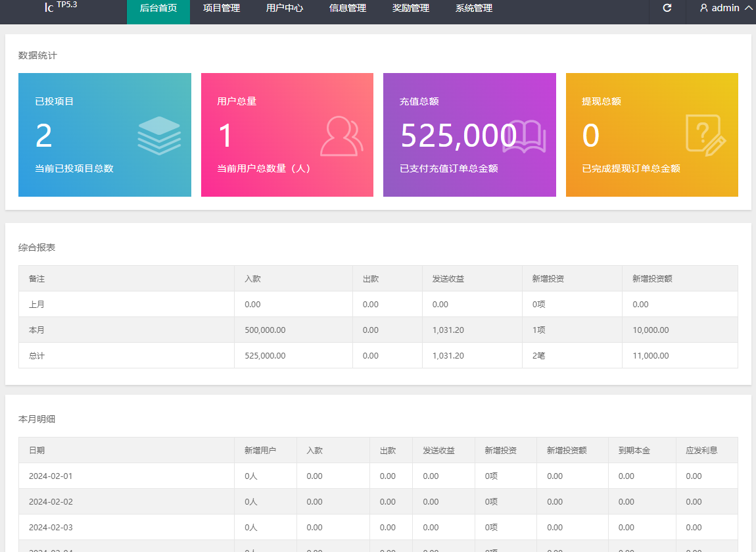
Task: Expand the admin account dropdown arrow
Action: click(x=748, y=8)
